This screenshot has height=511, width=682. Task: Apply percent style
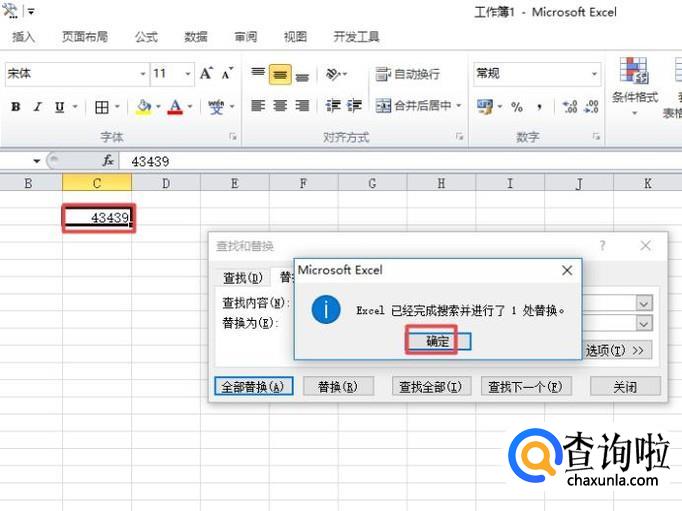tap(517, 107)
